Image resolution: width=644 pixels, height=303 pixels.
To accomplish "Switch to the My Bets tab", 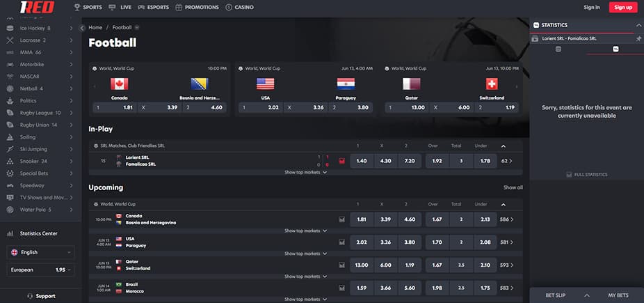I will (618, 295).
